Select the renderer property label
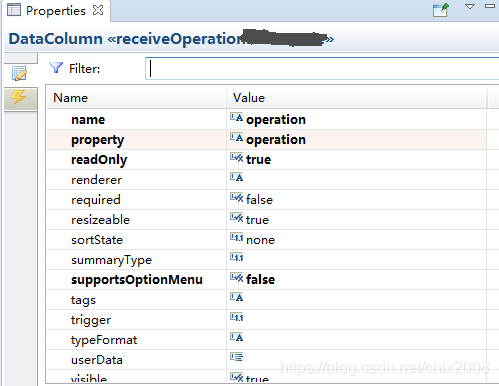Image resolution: width=499 pixels, height=386 pixels. click(x=96, y=180)
